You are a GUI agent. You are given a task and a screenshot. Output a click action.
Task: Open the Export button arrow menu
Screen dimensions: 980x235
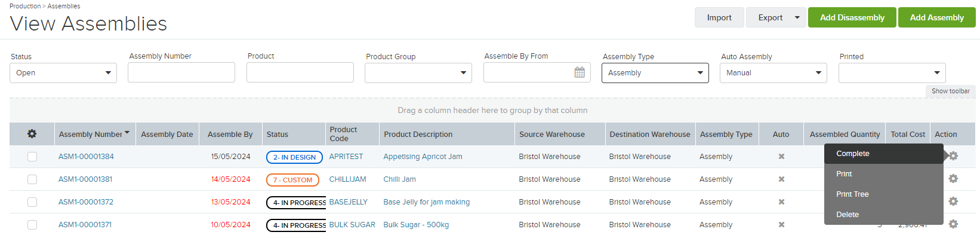coord(797,17)
